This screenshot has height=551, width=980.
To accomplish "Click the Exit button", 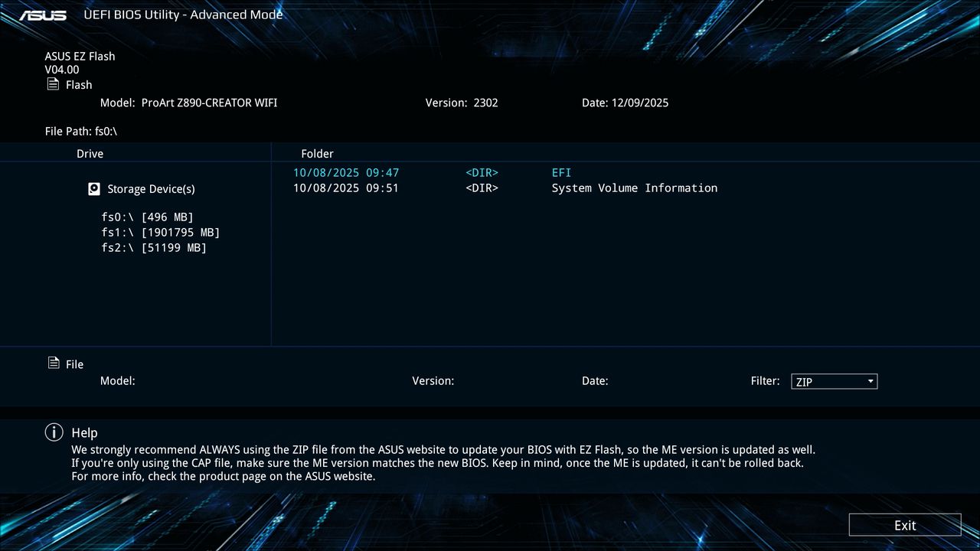I will 905,525.
